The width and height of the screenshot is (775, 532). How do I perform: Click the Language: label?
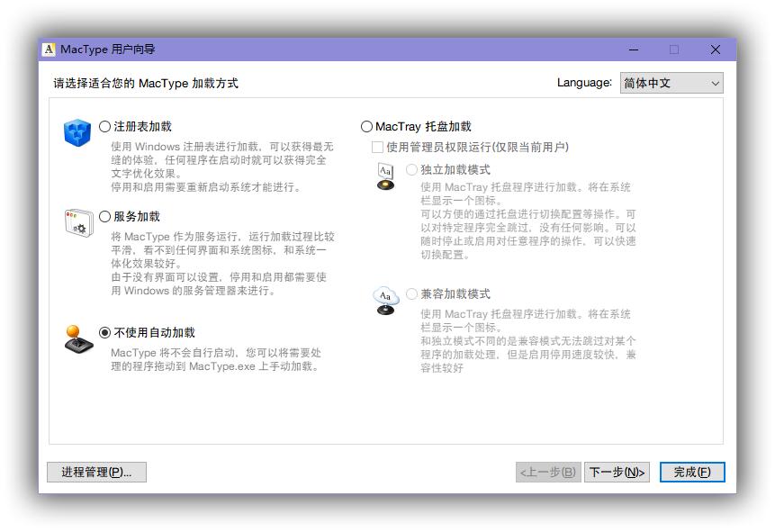pyautogui.click(x=584, y=83)
